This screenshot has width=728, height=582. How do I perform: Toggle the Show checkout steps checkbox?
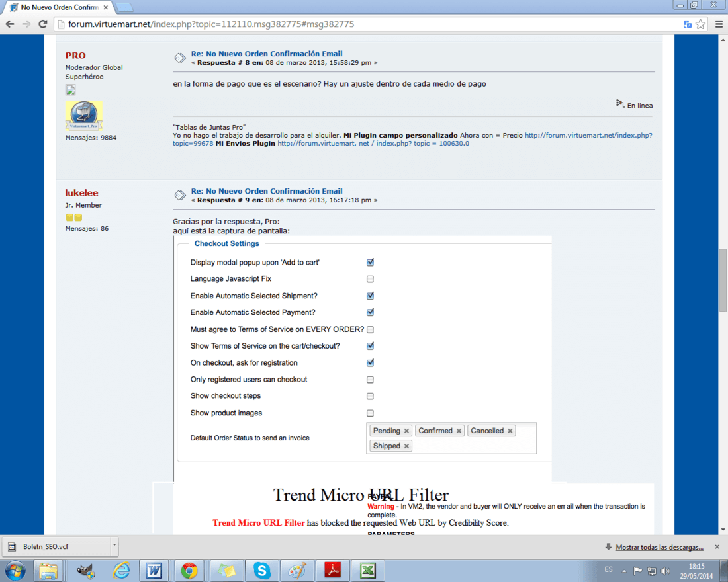point(370,396)
